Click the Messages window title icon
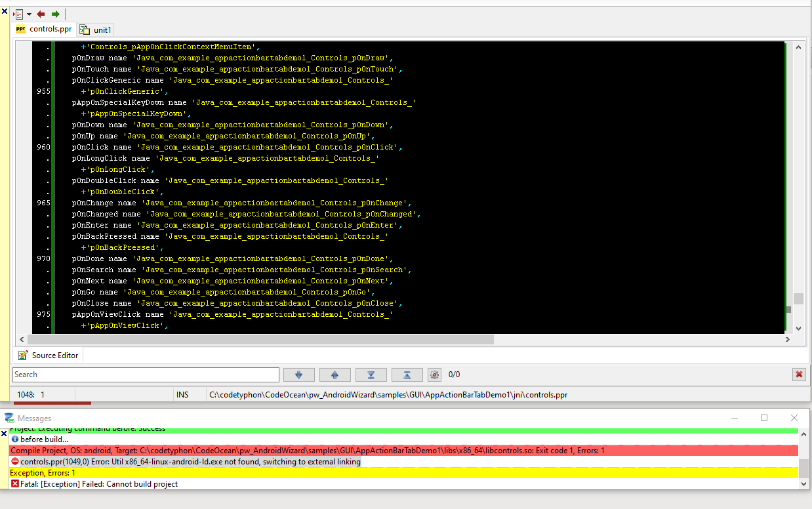This screenshot has width=812, height=509. [9, 418]
